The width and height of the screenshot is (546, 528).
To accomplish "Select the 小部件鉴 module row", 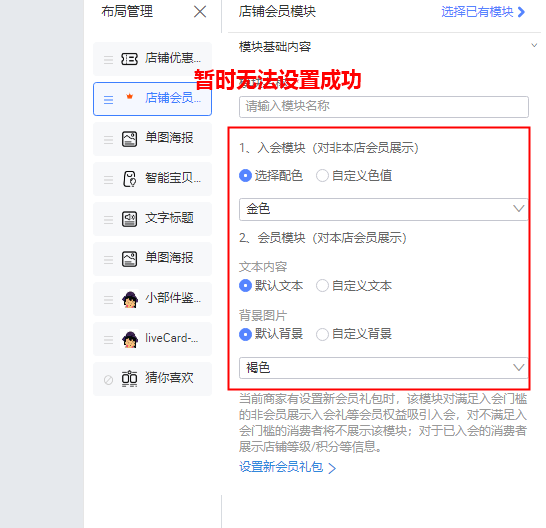I will (152, 299).
